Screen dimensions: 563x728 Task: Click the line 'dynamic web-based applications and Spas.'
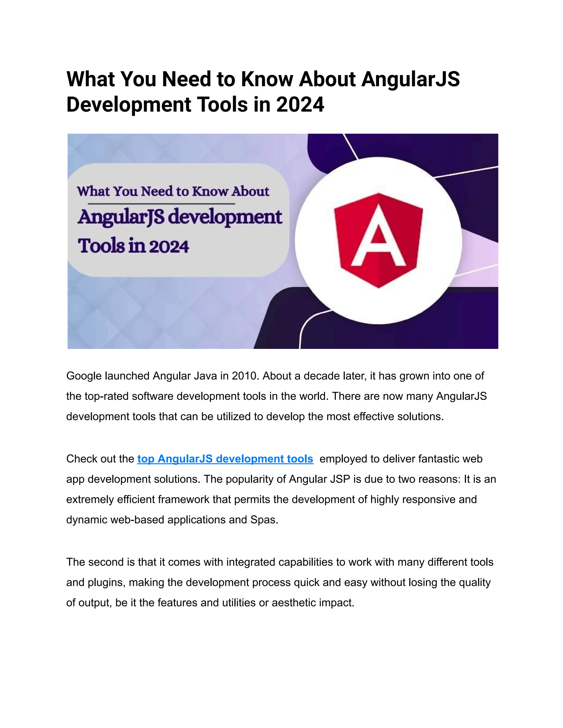click(x=172, y=520)
